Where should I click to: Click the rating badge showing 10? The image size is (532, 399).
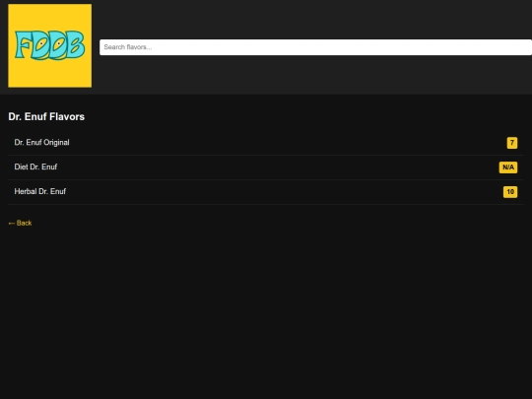(510, 192)
